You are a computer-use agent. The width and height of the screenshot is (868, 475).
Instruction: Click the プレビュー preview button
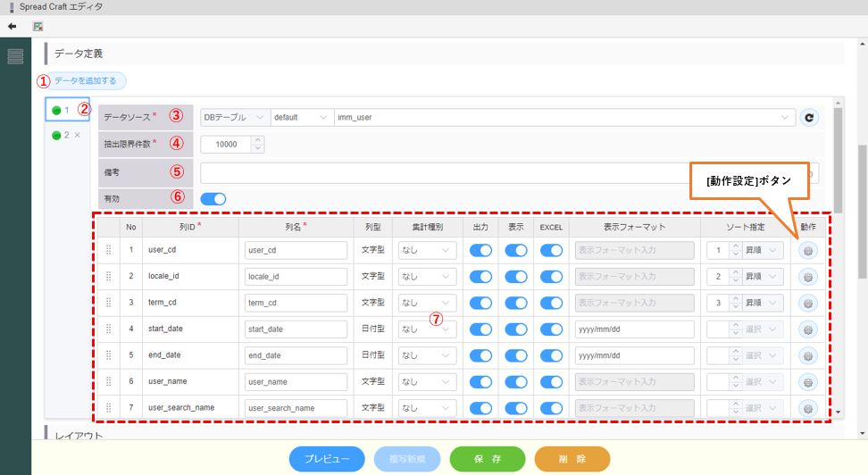[327, 459]
